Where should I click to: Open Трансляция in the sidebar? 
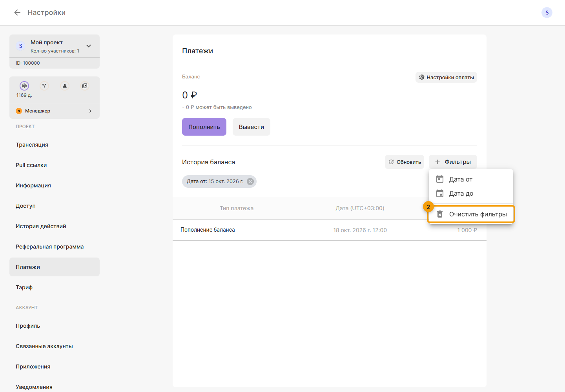(55, 145)
